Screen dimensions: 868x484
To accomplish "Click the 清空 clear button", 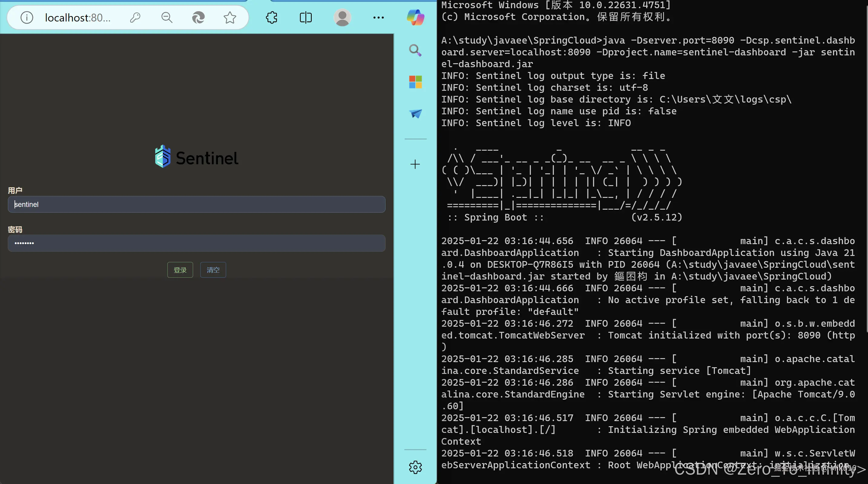I will (x=213, y=270).
